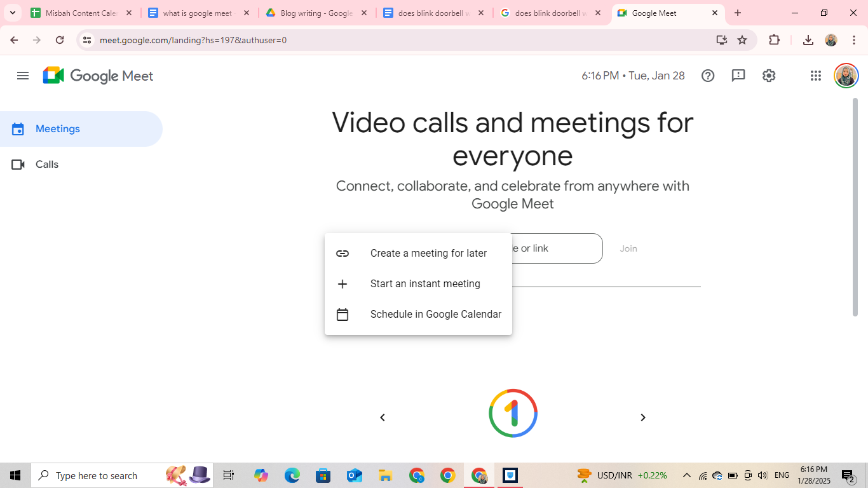This screenshot has width=868, height=488.
Task: Open File Explorer from taskbar
Action: tap(386, 475)
